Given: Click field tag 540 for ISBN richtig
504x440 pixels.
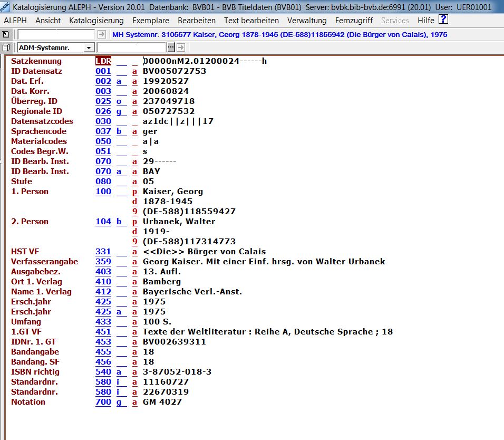Looking at the screenshot, I should [x=103, y=372].
